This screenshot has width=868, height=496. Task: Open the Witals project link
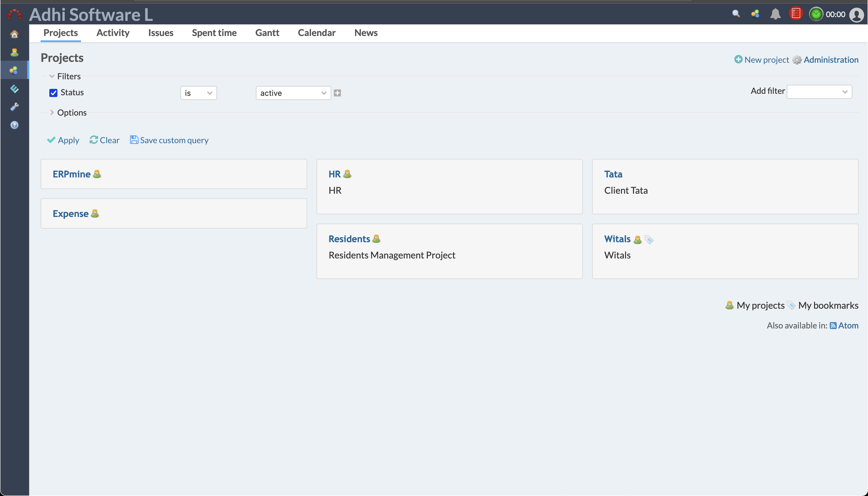(617, 239)
